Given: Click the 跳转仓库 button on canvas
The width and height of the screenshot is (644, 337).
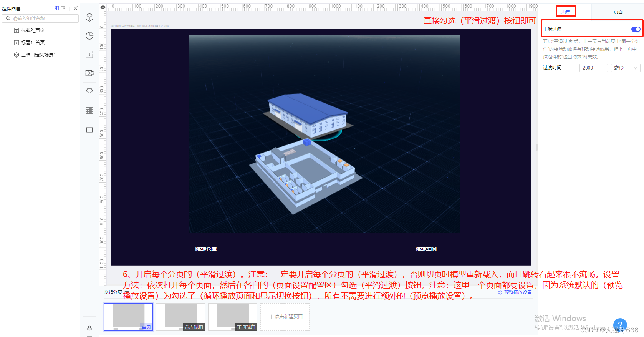Looking at the screenshot, I should click(x=206, y=249).
